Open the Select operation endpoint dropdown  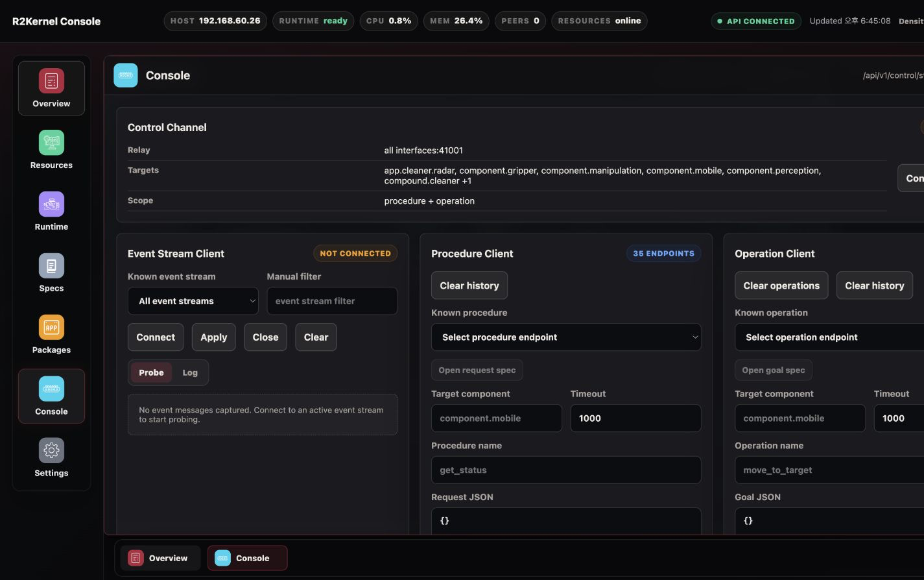(829, 337)
